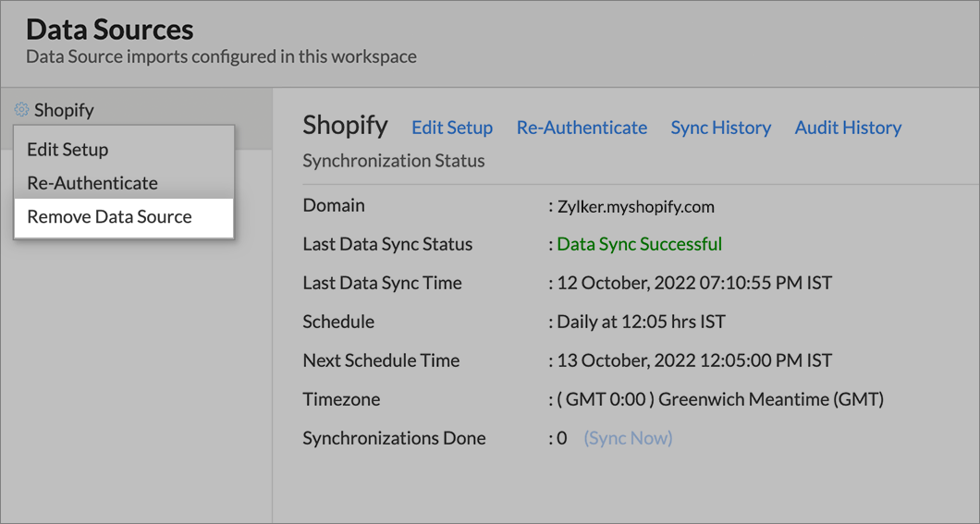Open the Edit Setup link in header
980x524 pixels.
tap(451, 128)
